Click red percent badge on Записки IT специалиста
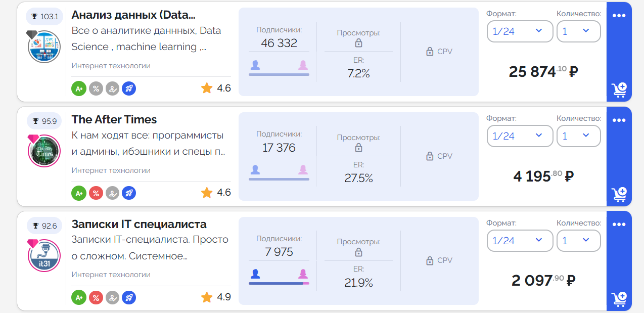Screen dimensions: 644x313 [96, 297]
